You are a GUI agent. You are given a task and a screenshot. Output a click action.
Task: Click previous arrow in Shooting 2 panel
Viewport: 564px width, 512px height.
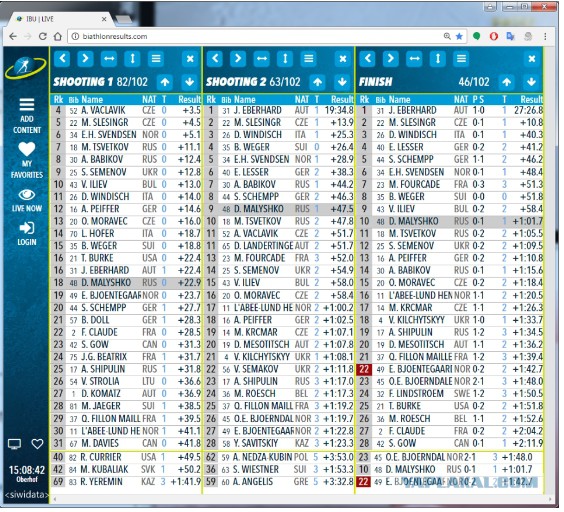[x=215, y=58]
